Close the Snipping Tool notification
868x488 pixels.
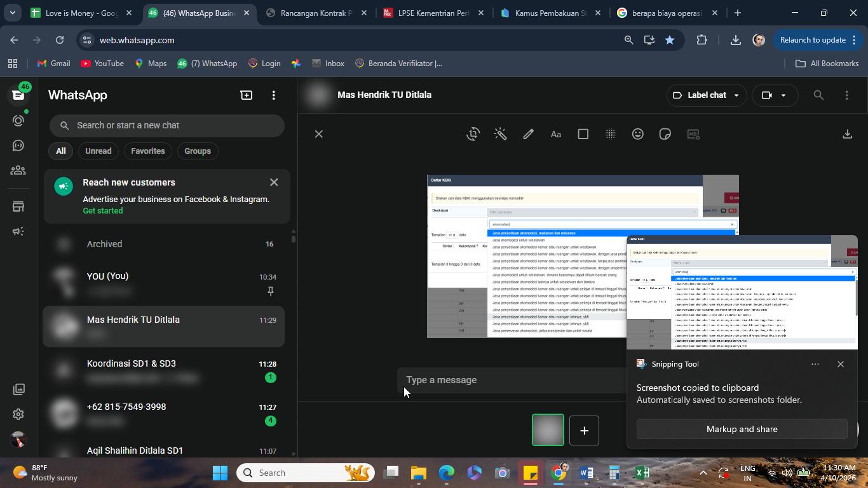[841, 364]
